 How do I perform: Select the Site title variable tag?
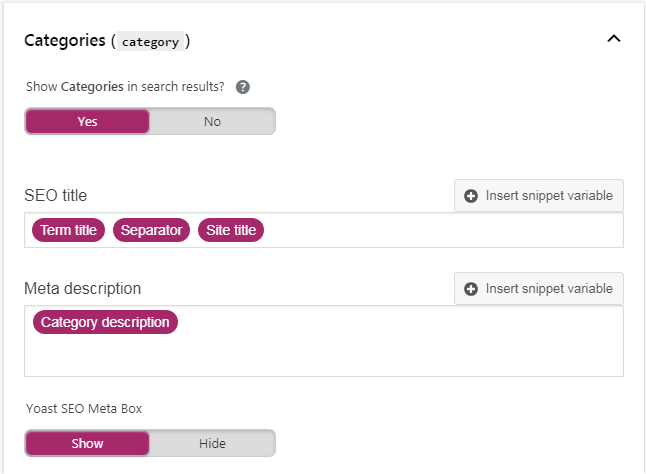(231, 230)
